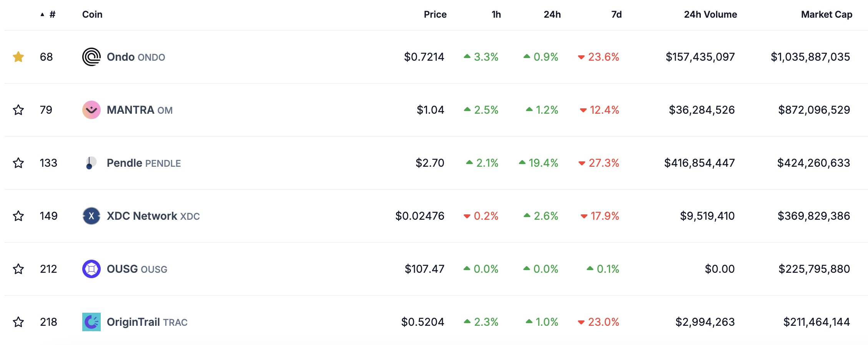
Task: Sort by rank using the # column arrow
Action: pyautogui.click(x=48, y=15)
